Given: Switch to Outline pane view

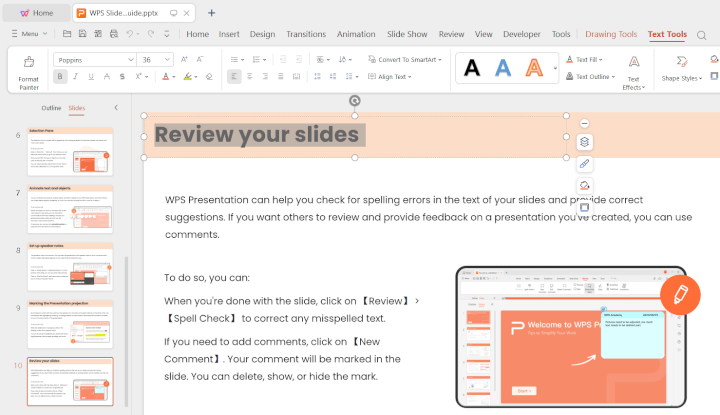Looking at the screenshot, I should [51, 108].
